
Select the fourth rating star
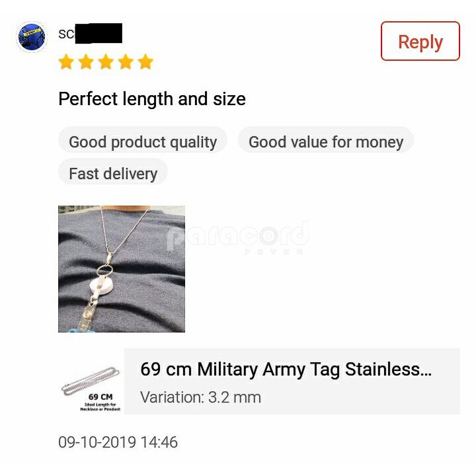[x=126, y=62]
